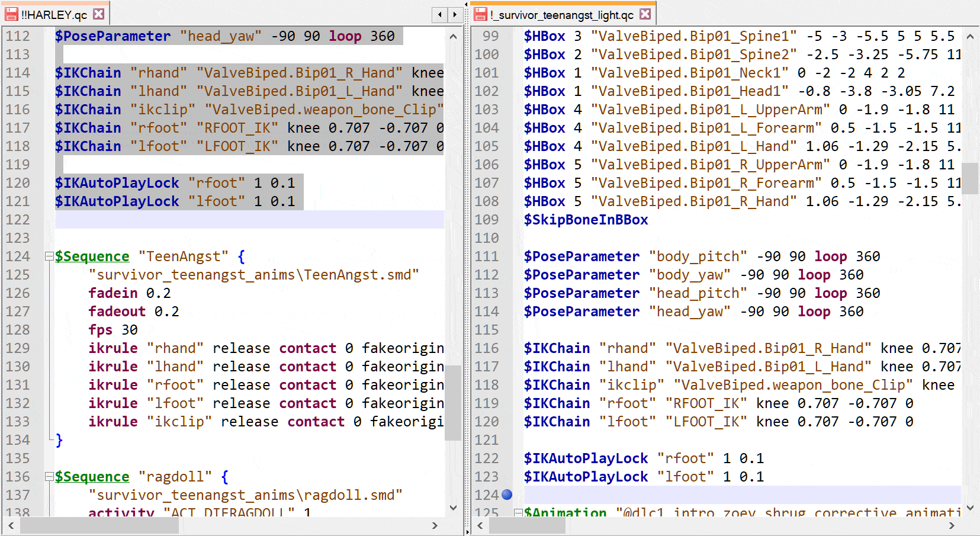Screen dimensions: 980x536
Task: Switch to the !!HARLEY.qc tab
Action: [54, 14]
